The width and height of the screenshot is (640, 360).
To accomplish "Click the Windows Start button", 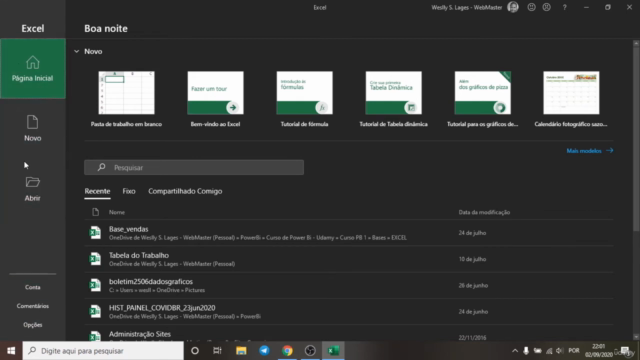I will click(x=11, y=351).
